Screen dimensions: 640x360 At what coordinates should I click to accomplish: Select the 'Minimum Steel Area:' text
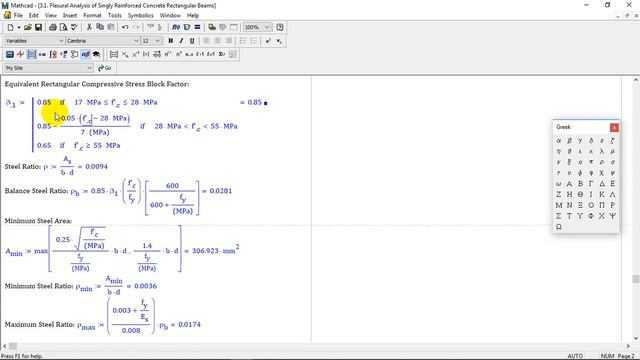click(38, 221)
